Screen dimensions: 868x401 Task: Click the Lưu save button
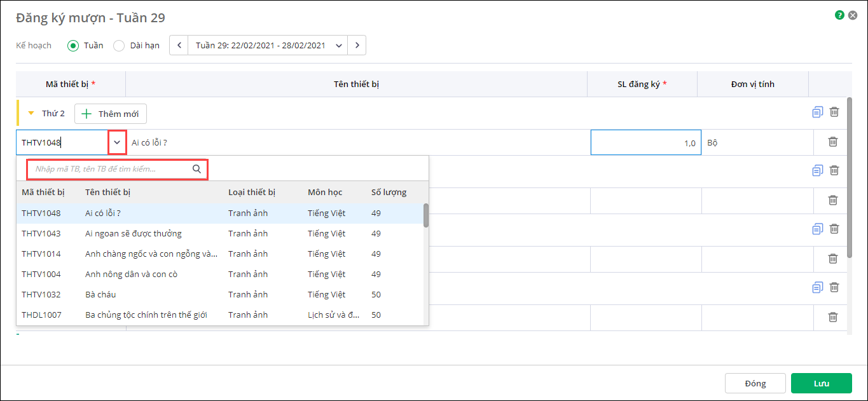(x=821, y=383)
